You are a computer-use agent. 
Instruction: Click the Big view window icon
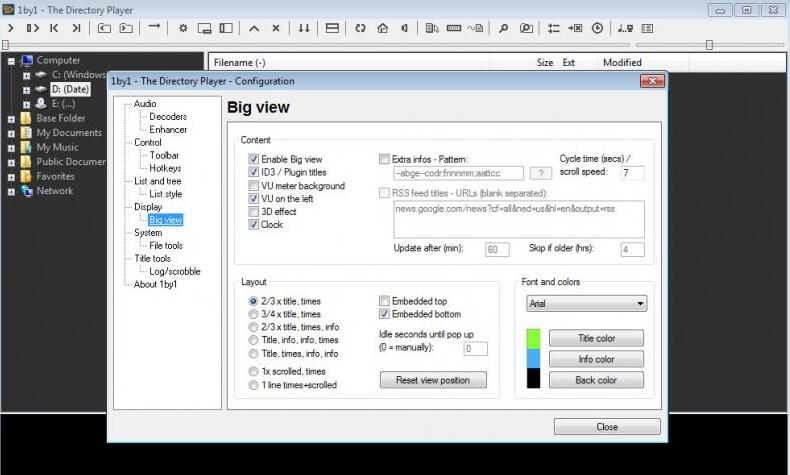[x=205, y=28]
